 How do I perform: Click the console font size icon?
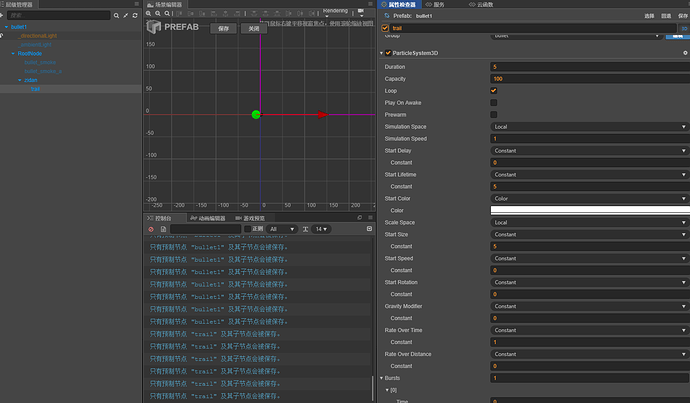coord(305,229)
